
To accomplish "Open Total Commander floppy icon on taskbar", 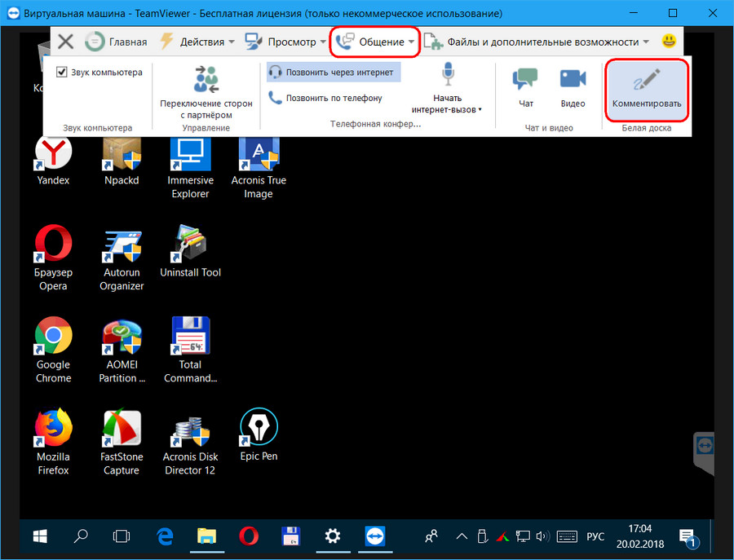I will (290, 536).
